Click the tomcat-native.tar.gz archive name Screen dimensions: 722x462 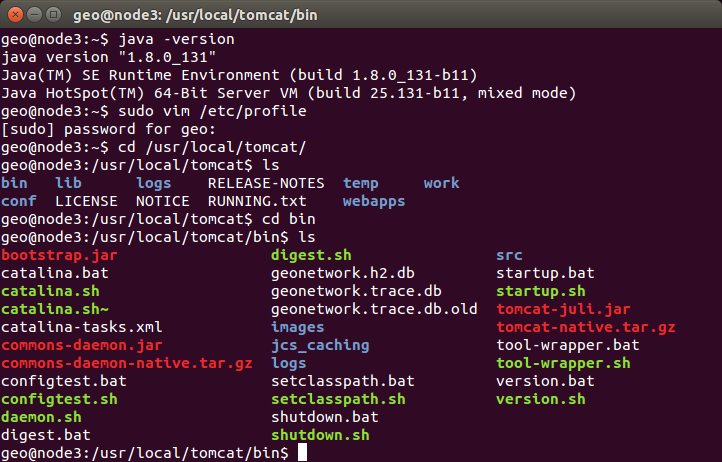(586, 327)
